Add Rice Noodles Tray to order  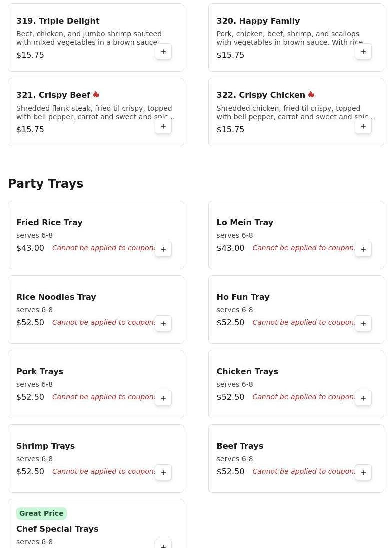coord(163,323)
